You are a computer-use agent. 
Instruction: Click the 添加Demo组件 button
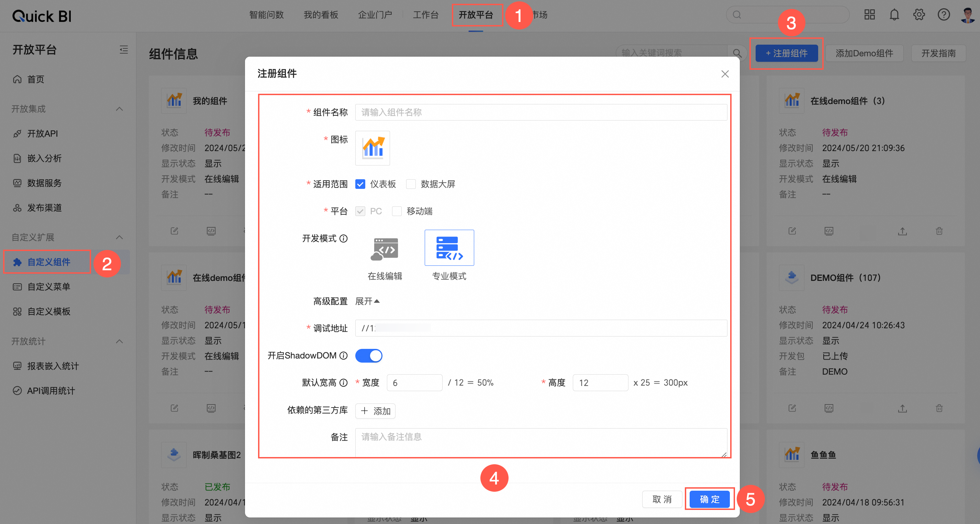click(864, 53)
